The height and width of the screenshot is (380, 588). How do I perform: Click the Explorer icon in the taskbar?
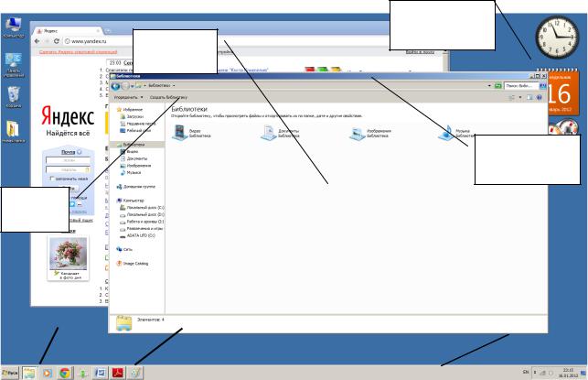tap(29, 373)
